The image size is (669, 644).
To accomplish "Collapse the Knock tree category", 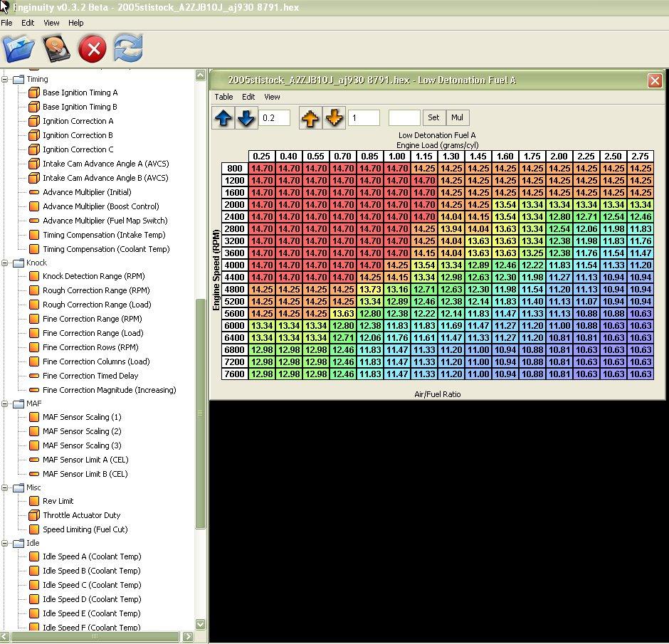I will tap(4, 263).
